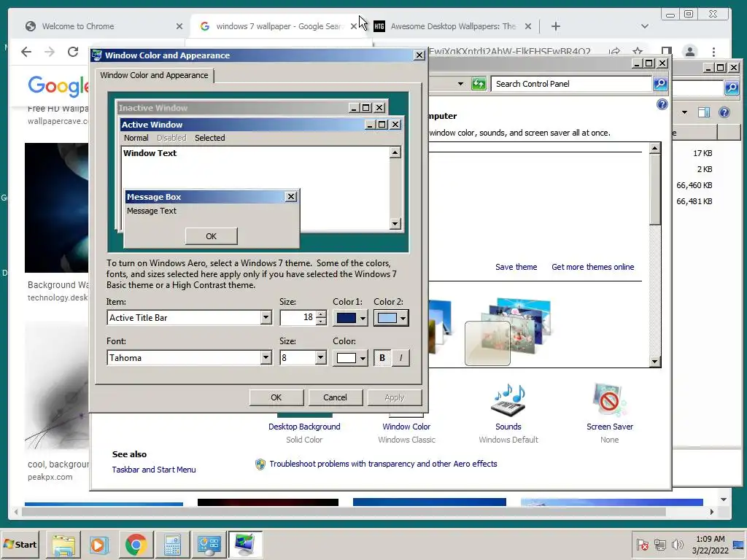Click the Screen Saver icon
Screen dimensions: 747x560
click(610, 400)
